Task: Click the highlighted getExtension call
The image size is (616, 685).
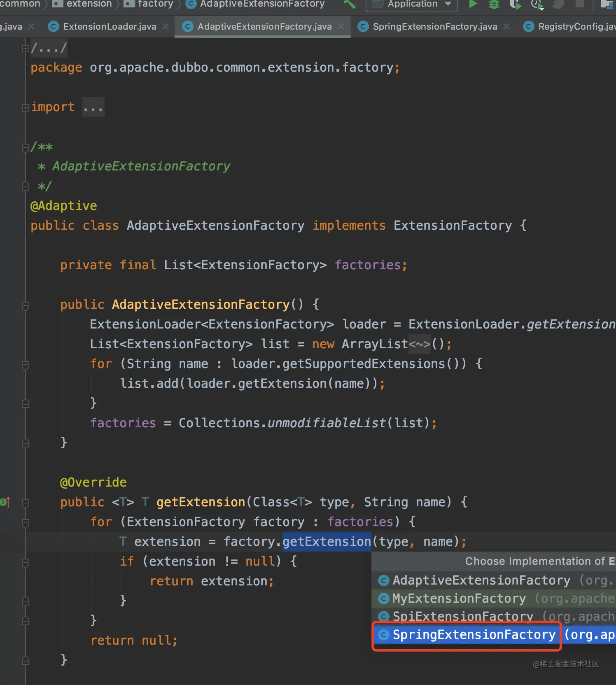Action: 327,542
